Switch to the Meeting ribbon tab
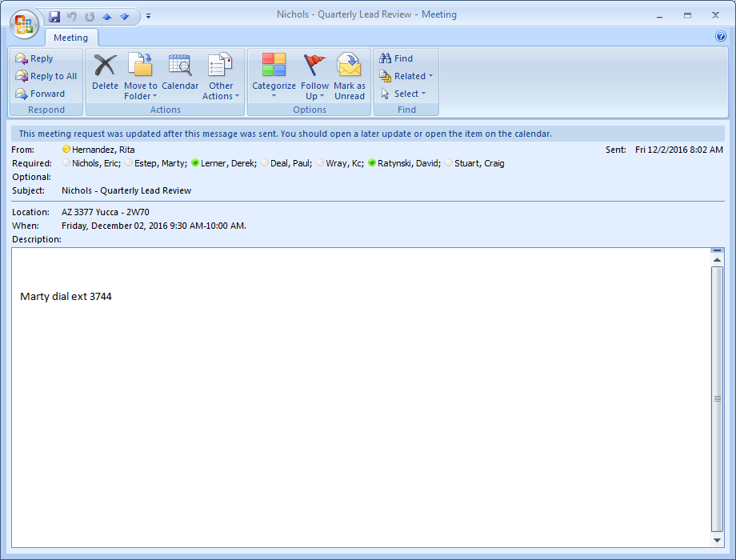Viewport: 736px width, 560px height. (x=71, y=38)
